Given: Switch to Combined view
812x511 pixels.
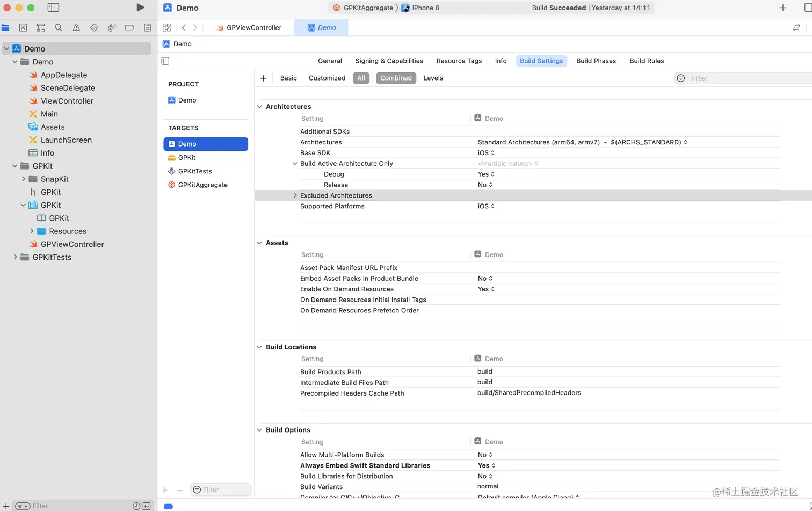Looking at the screenshot, I should (396, 78).
